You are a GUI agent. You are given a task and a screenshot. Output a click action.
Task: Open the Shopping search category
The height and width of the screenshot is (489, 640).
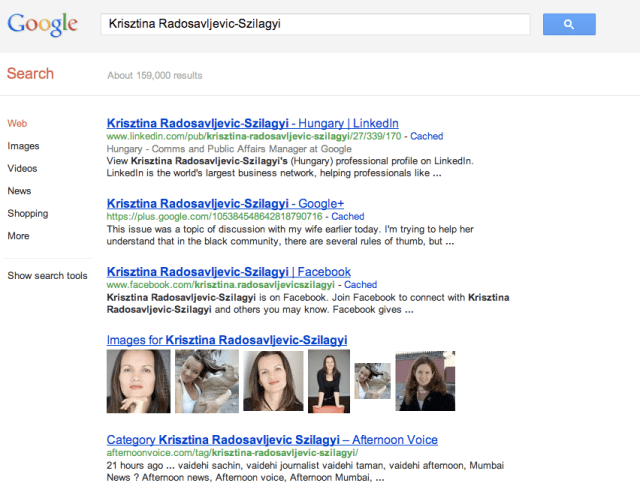click(x=27, y=213)
